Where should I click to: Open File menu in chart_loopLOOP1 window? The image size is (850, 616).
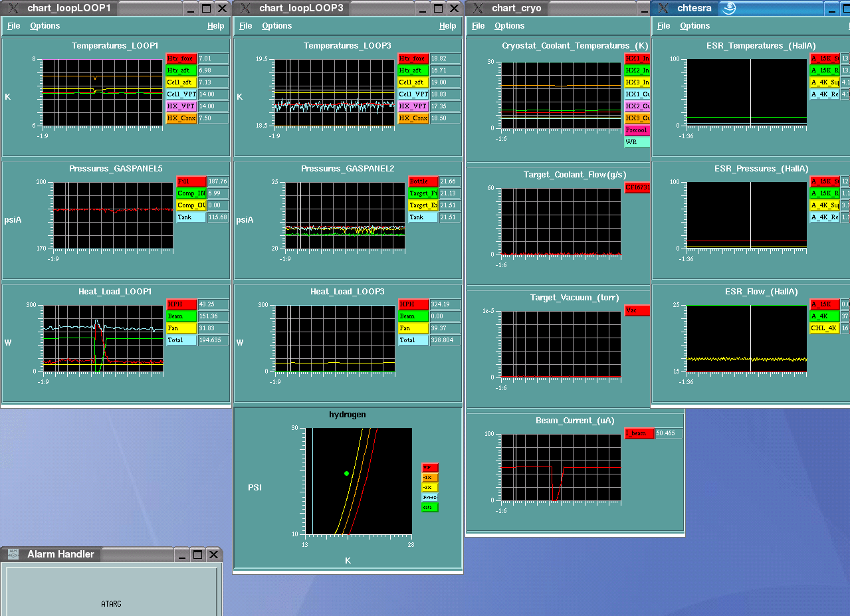point(13,26)
